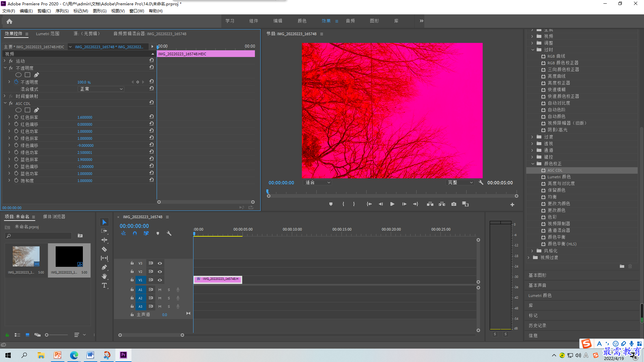Screen dimensions: 644x362
Task: Select the Slip tool
Action: (104, 258)
